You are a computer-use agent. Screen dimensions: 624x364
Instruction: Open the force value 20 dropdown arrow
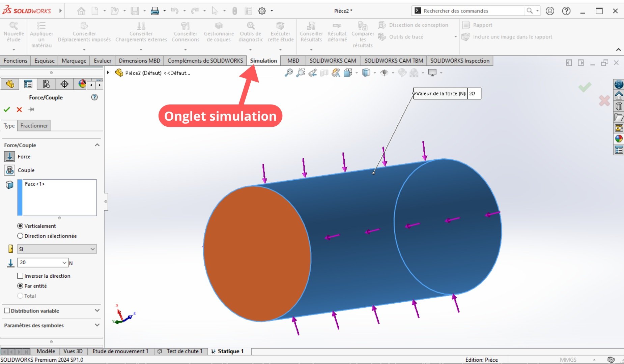(64, 263)
